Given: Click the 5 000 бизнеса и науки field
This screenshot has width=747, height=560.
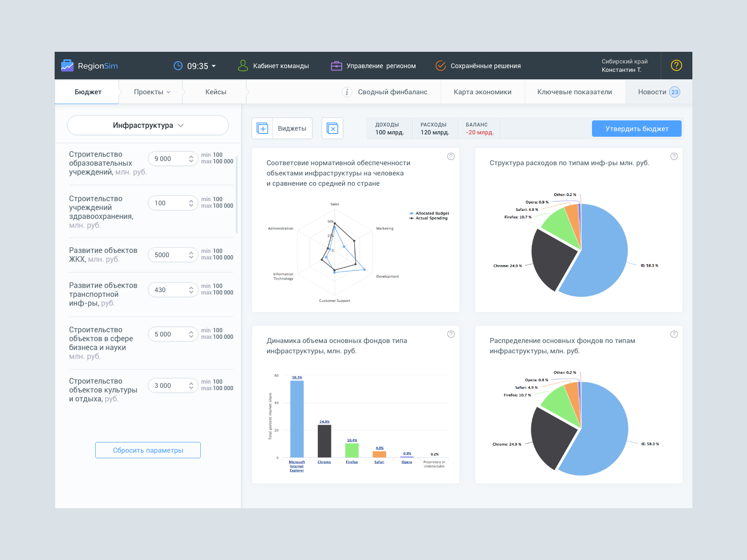Looking at the screenshot, I should [173, 334].
